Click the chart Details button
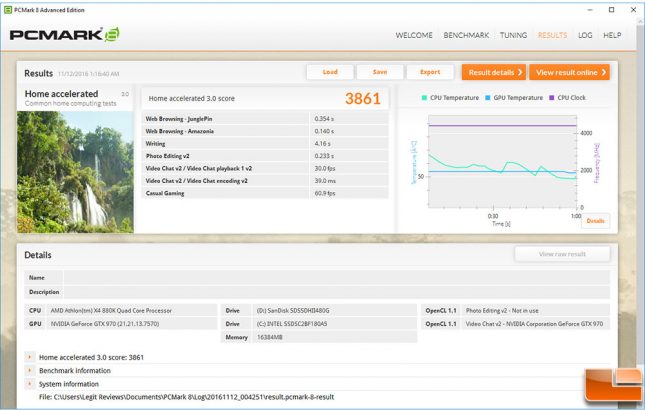This screenshot has height=410, width=645. coord(595,221)
